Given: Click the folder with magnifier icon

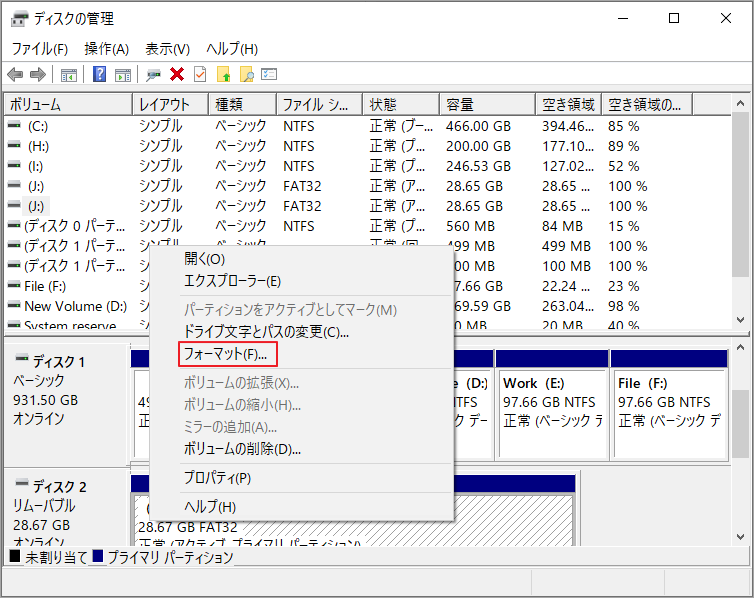Looking at the screenshot, I should click(247, 75).
